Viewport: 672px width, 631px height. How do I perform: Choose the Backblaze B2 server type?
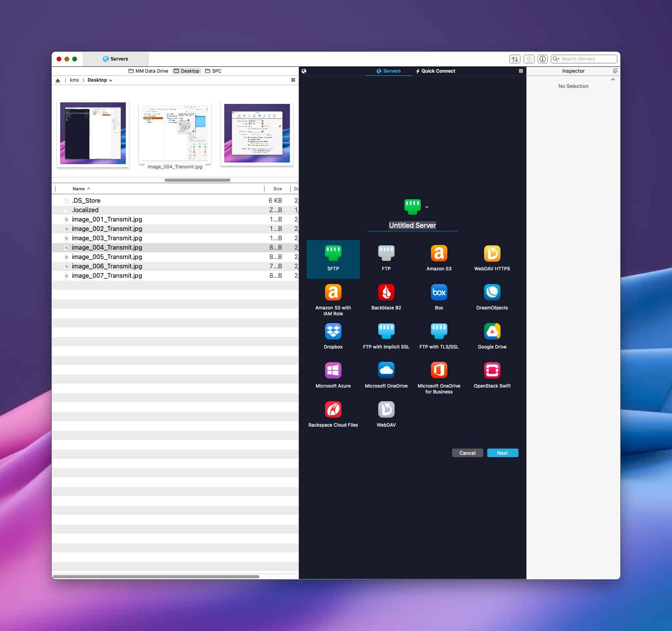[386, 293]
